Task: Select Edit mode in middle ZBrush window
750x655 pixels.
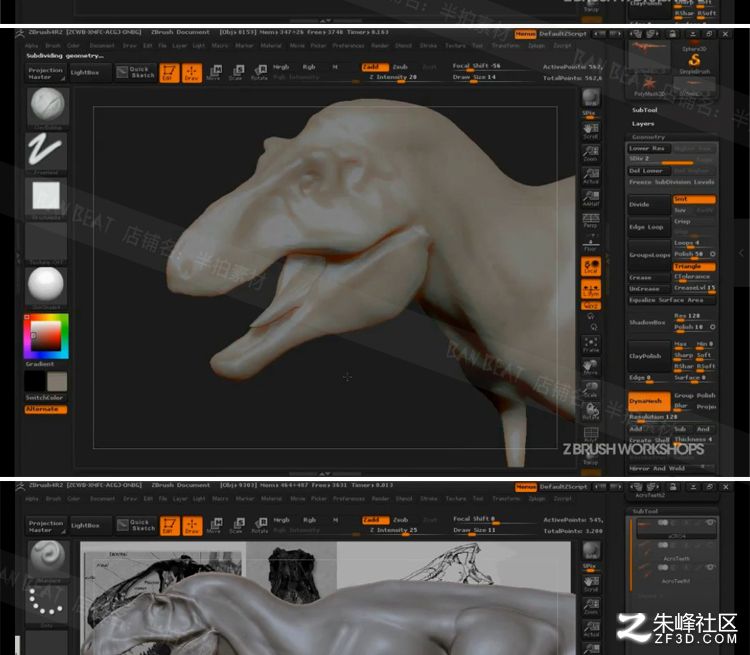Action: (x=169, y=73)
